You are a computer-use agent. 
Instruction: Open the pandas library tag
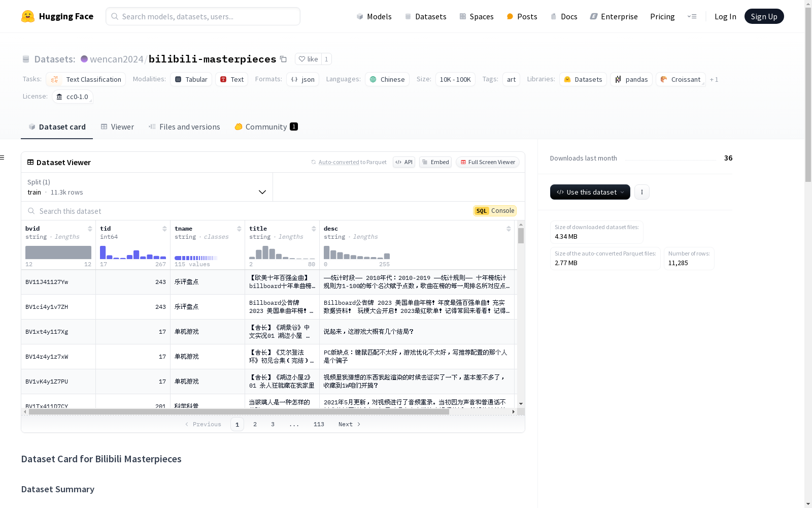(x=631, y=79)
